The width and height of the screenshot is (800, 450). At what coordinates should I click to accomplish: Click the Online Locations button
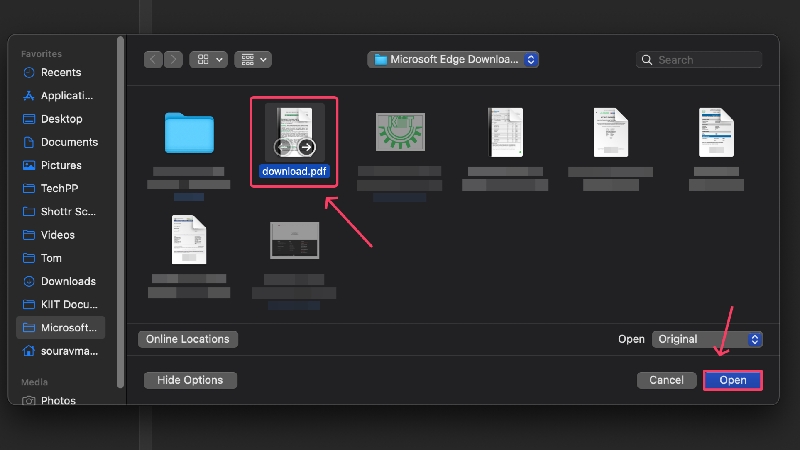[188, 339]
